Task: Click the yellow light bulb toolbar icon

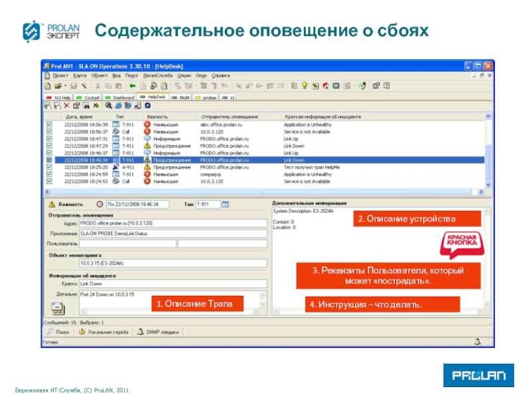Action: coord(305,86)
